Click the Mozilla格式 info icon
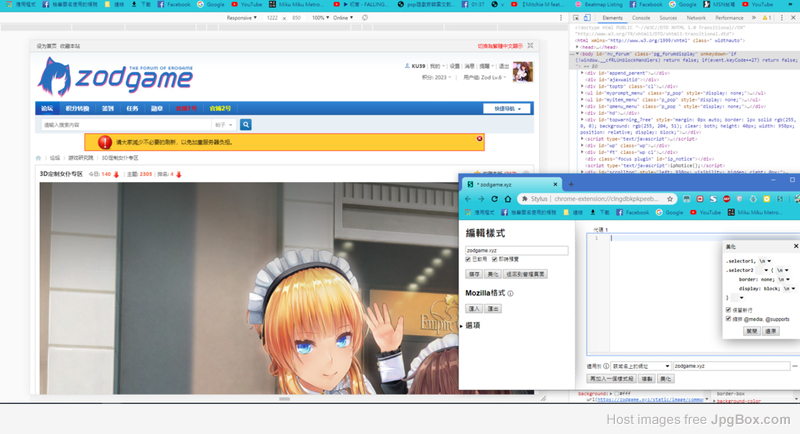Screen dimensions: 800x434 tap(511, 294)
